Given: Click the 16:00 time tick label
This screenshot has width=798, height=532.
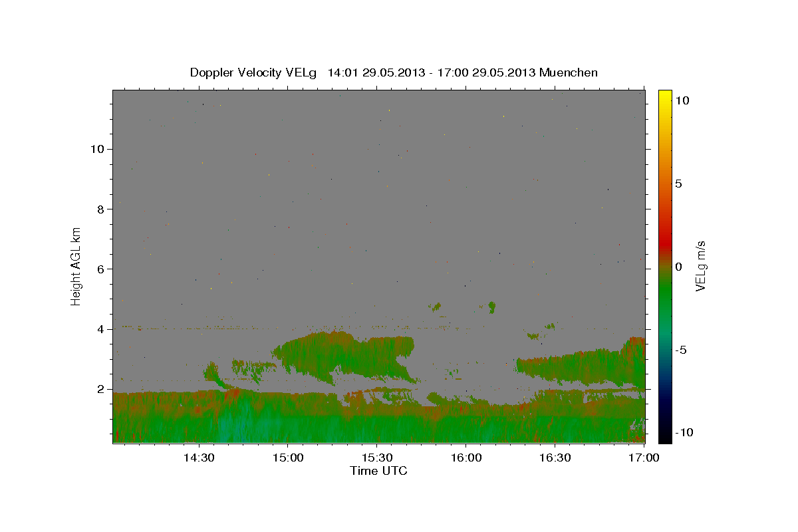Looking at the screenshot, I should tap(465, 458).
